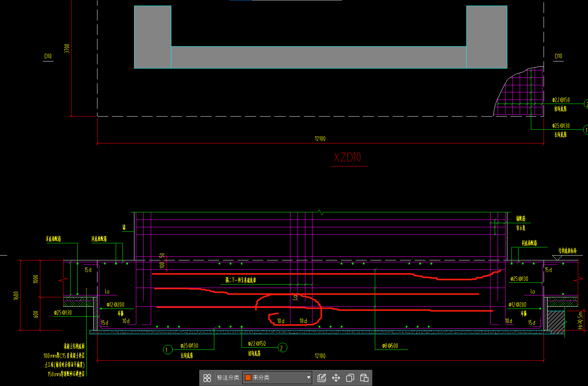The image size is (588, 386).
Task: Select the Φ25@130 annotation below 结构底板标高
Action: pos(519,279)
